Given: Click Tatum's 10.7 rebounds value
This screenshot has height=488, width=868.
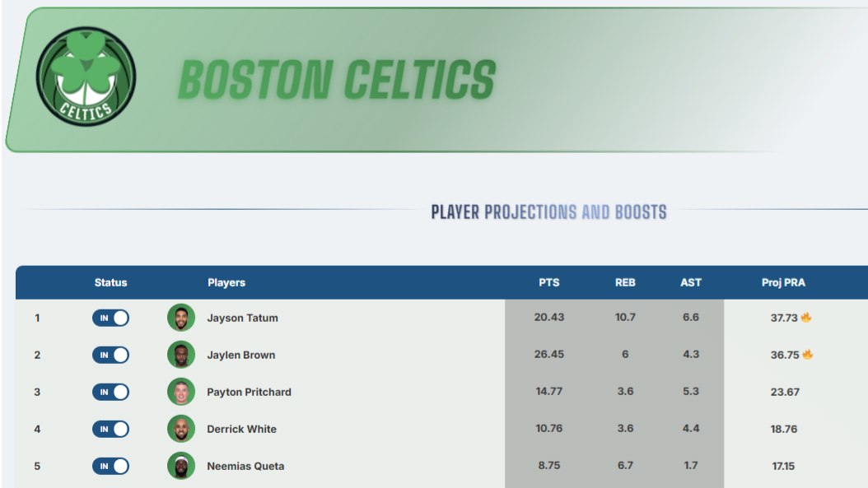Looking at the screenshot, I should tap(625, 317).
